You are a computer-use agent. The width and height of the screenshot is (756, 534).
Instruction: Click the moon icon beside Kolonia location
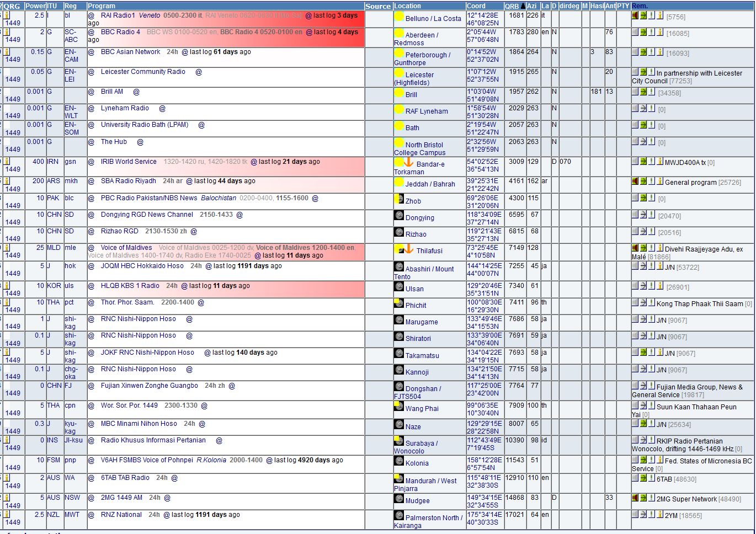(x=399, y=462)
